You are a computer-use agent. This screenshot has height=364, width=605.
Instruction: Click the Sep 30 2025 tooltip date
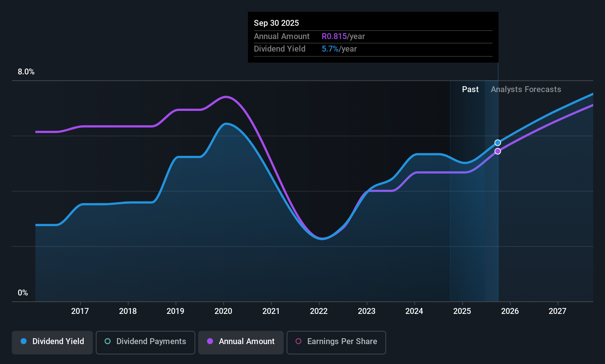(276, 23)
